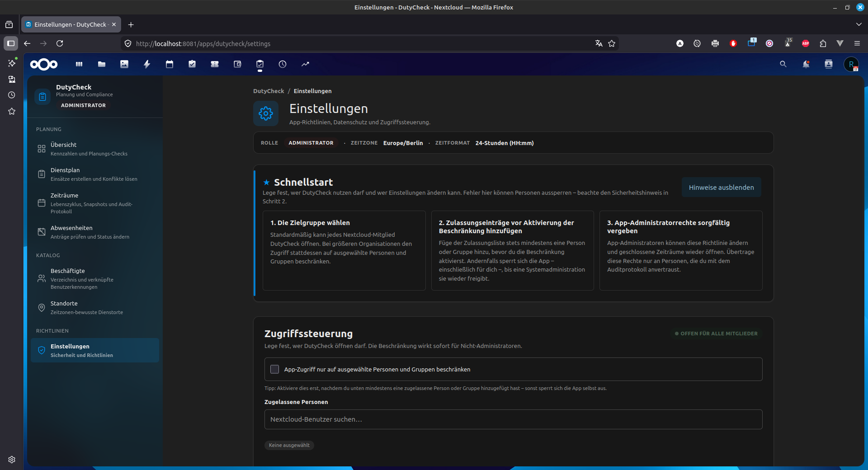Viewport: 868px width, 470px height.
Task: Click the Standorte location pin icon
Action: tap(42, 307)
